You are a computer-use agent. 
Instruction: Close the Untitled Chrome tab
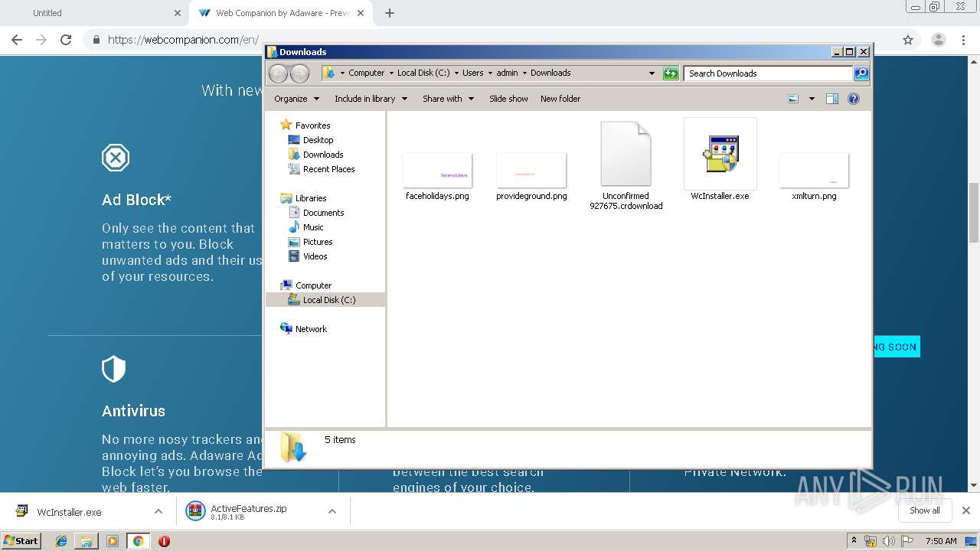point(177,13)
